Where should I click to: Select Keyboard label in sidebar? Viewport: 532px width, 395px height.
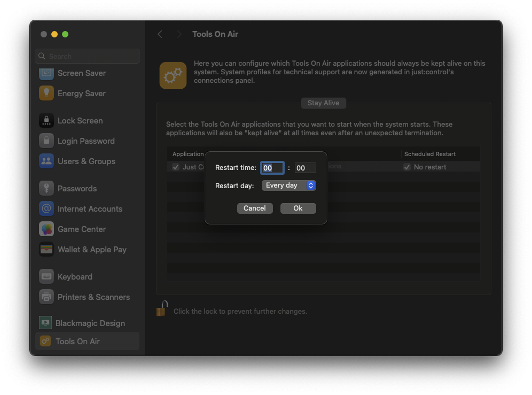[x=75, y=277]
